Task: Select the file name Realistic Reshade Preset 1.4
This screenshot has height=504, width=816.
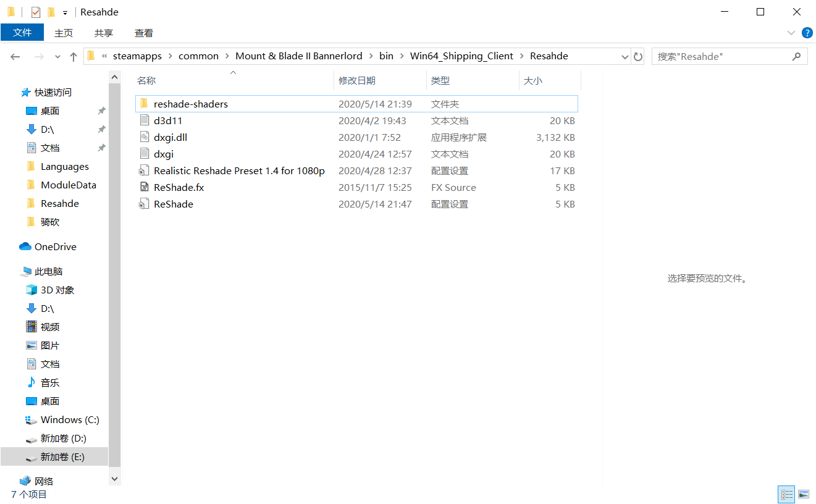Action: pyautogui.click(x=239, y=170)
